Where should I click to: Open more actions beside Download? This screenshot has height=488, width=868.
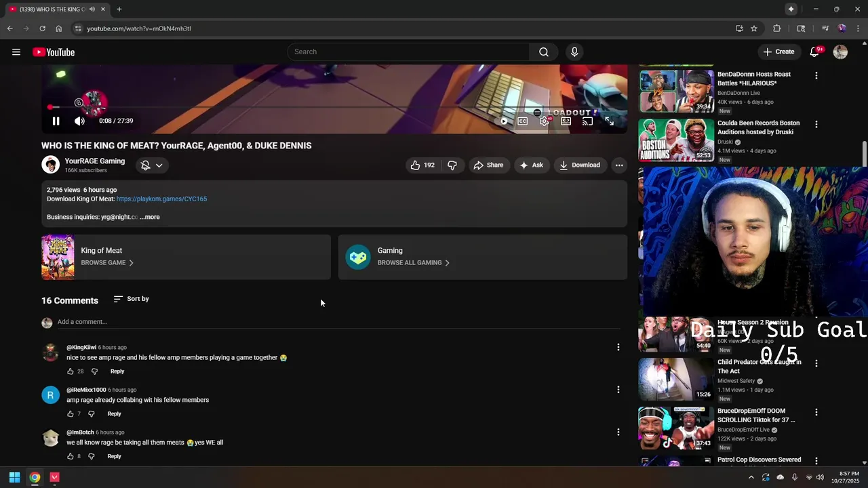click(x=619, y=165)
